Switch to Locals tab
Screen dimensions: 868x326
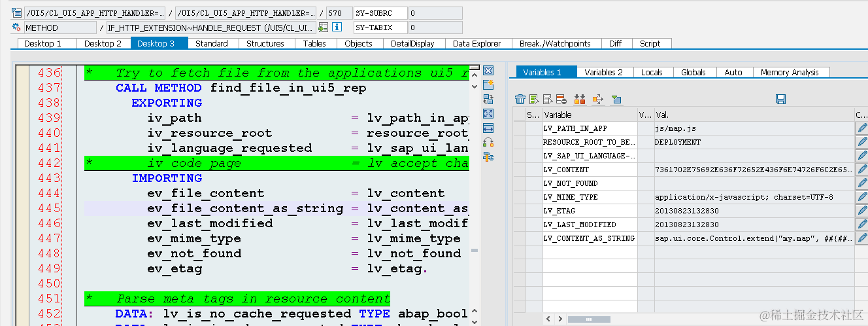(652, 72)
